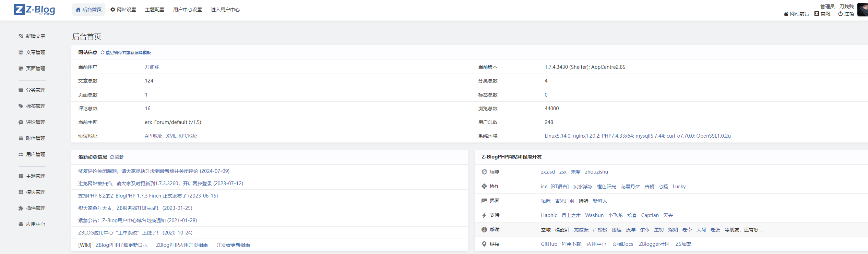Click the admin avatar thumbnail
Image resolution: width=868 pixels, height=254 pixels.
pyautogui.click(x=863, y=10)
